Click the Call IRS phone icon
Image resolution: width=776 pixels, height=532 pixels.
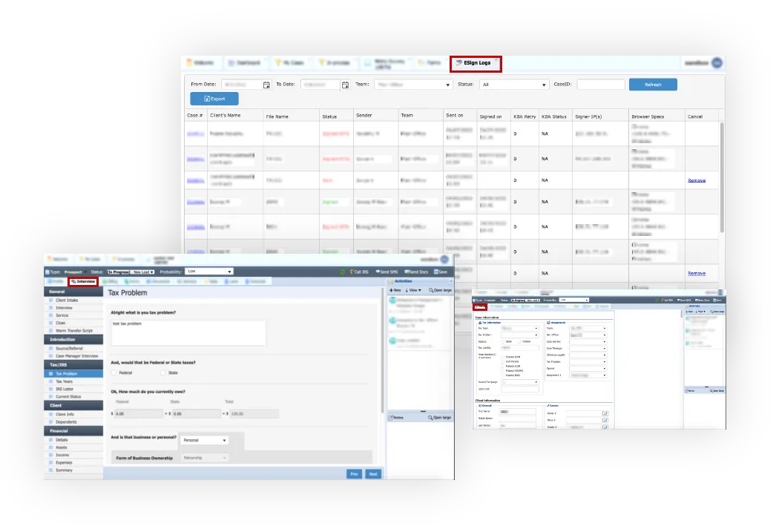(352, 272)
